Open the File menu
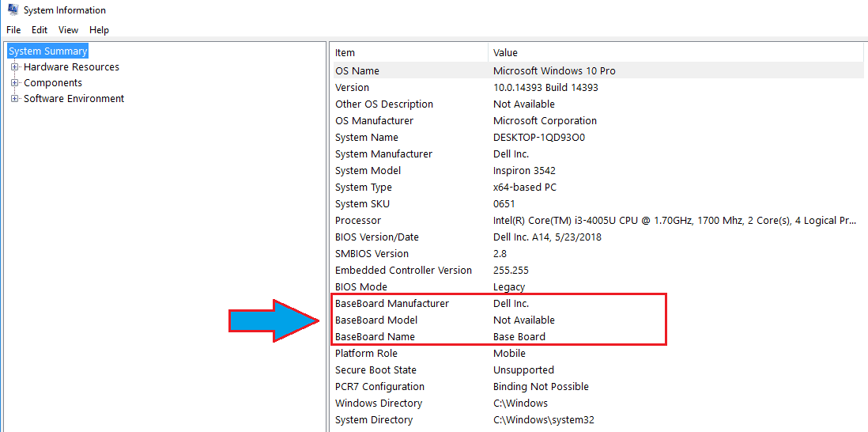 13,30
